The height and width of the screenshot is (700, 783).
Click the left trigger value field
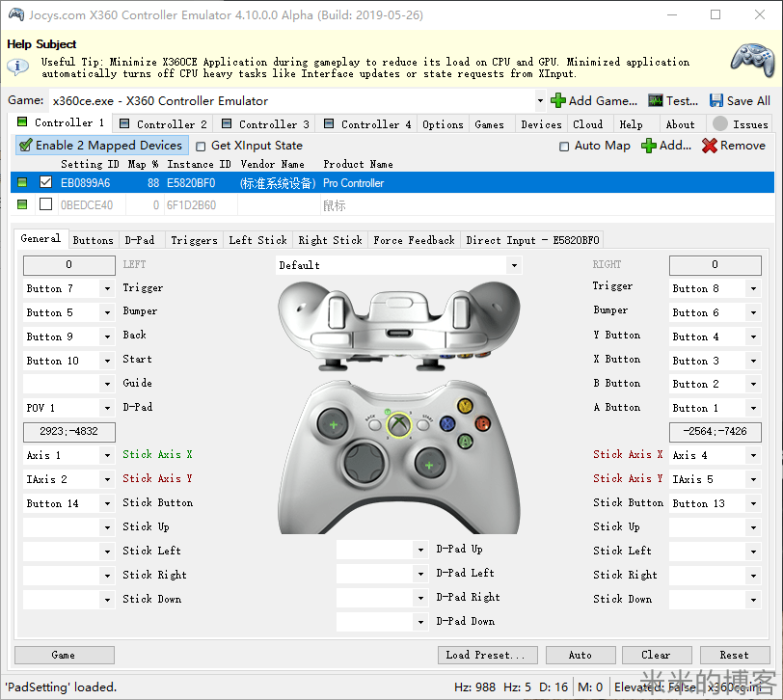68,265
